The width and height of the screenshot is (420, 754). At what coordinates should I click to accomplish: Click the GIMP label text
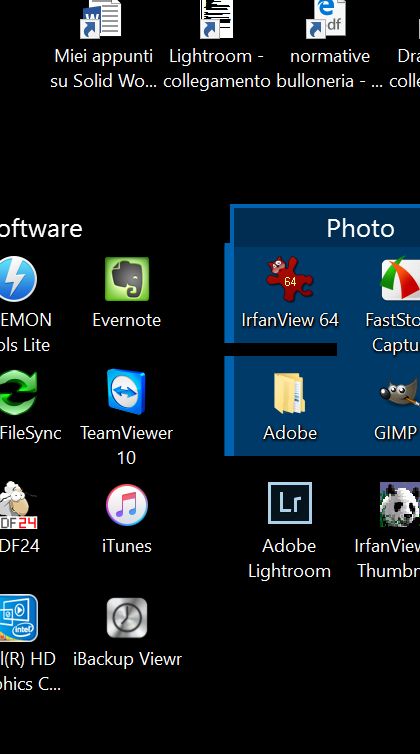click(x=395, y=433)
